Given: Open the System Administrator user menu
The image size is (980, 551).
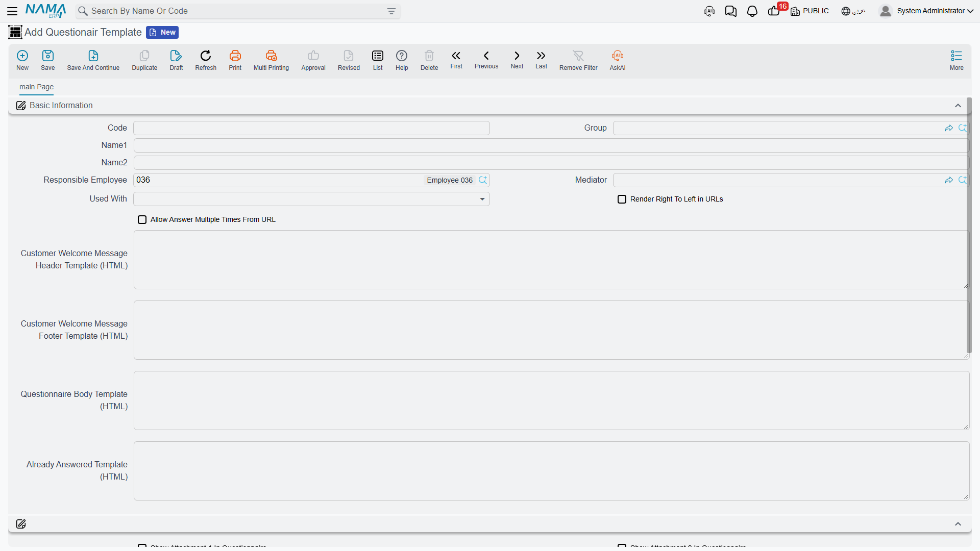Looking at the screenshot, I should point(926,11).
